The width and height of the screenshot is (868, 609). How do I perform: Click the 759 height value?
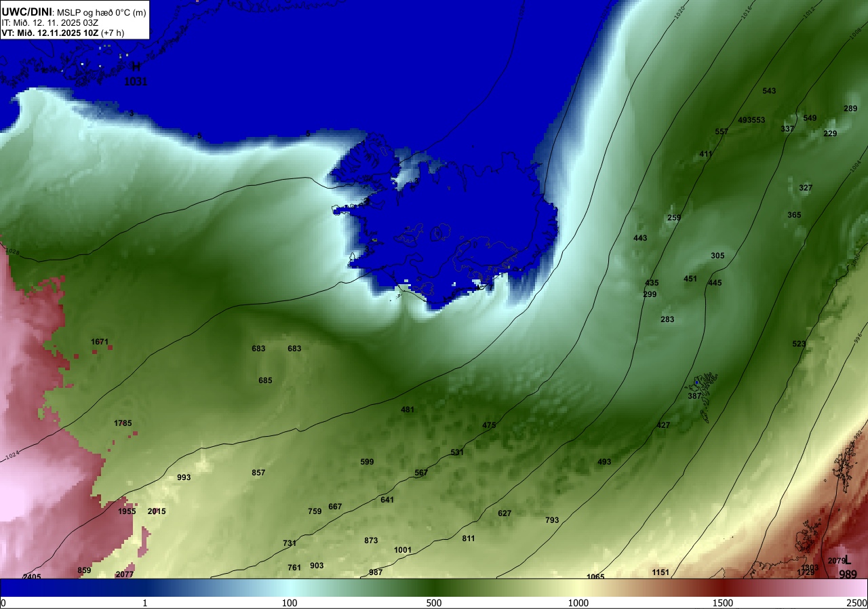pyautogui.click(x=315, y=511)
